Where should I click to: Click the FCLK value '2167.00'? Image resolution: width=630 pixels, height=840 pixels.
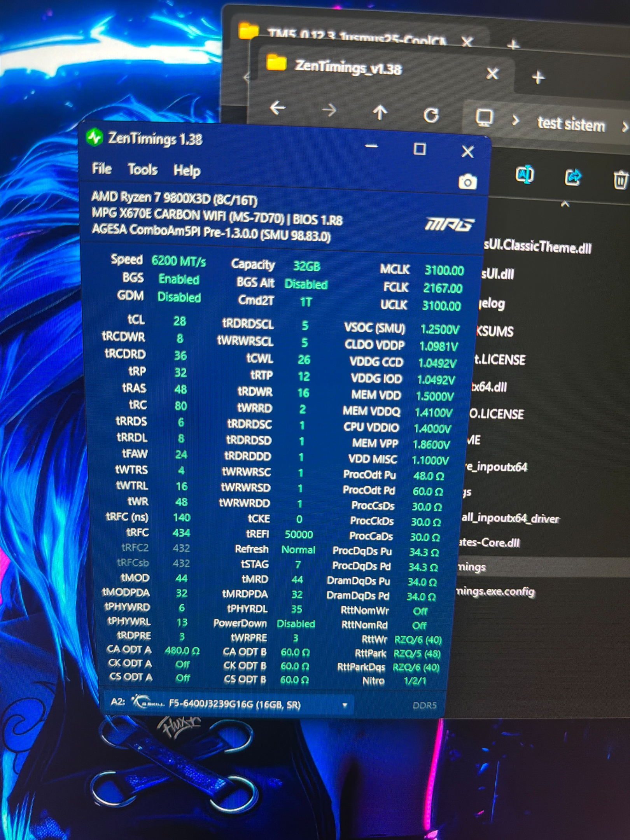443,288
